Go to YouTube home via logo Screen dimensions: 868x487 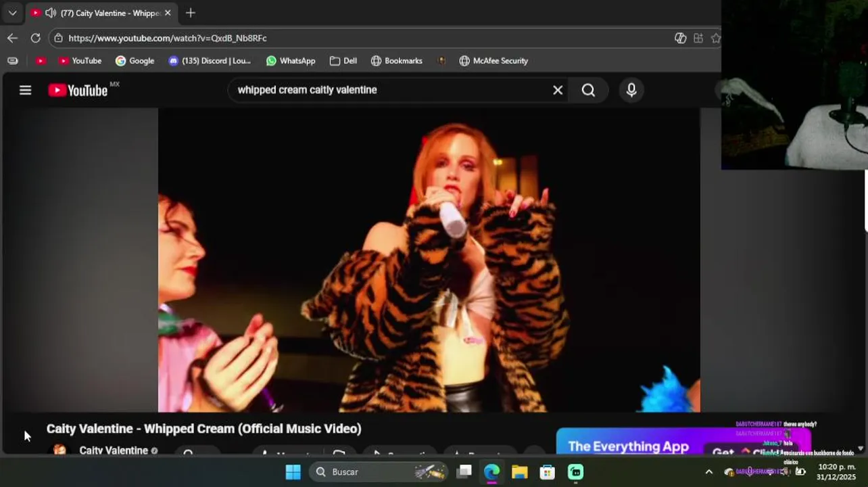click(x=78, y=90)
